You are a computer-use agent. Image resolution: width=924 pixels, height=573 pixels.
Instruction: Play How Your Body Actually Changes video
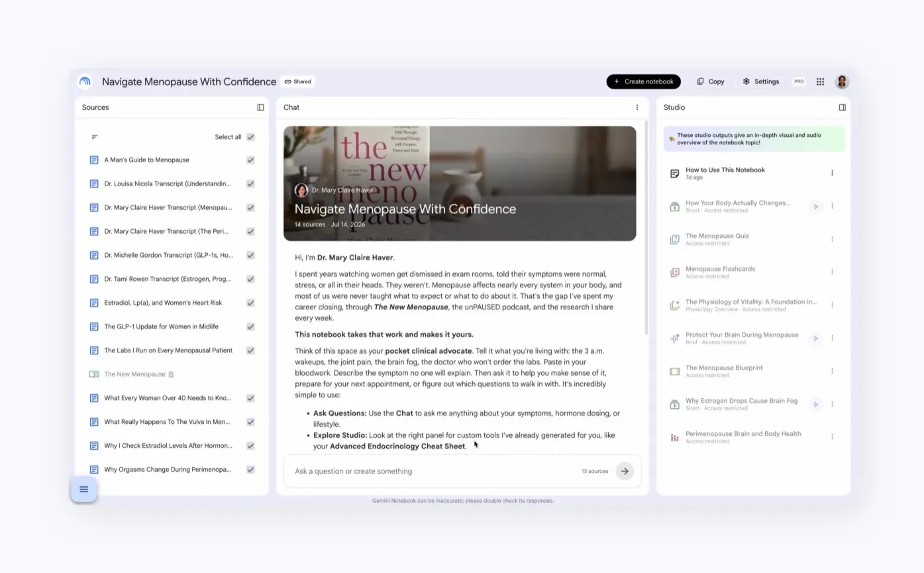point(815,207)
